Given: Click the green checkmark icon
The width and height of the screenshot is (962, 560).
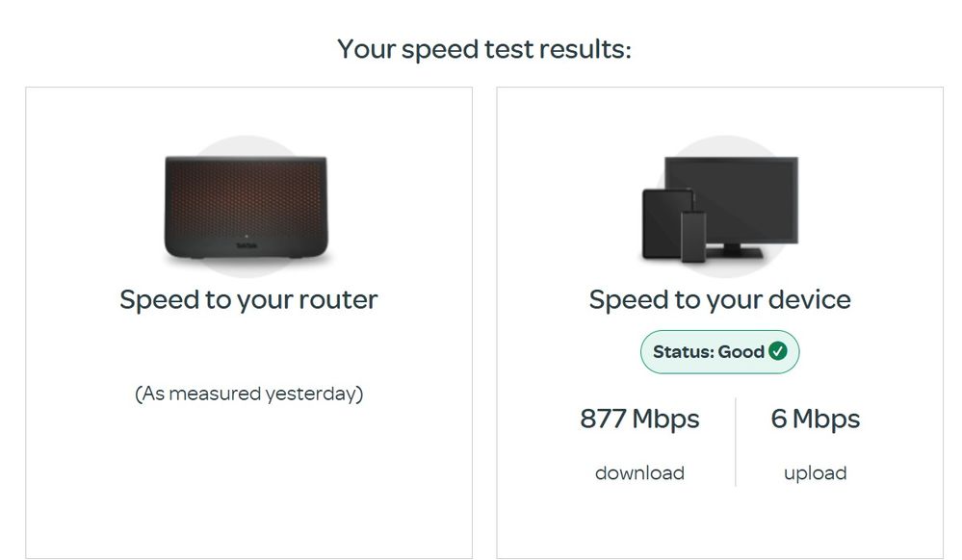Looking at the screenshot, I should click(778, 351).
